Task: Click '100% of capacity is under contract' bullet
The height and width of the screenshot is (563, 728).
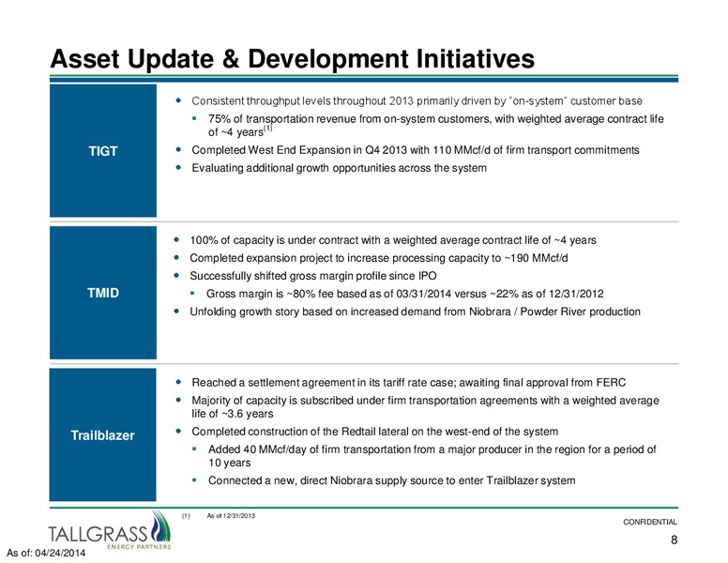Action: coord(393,240)
